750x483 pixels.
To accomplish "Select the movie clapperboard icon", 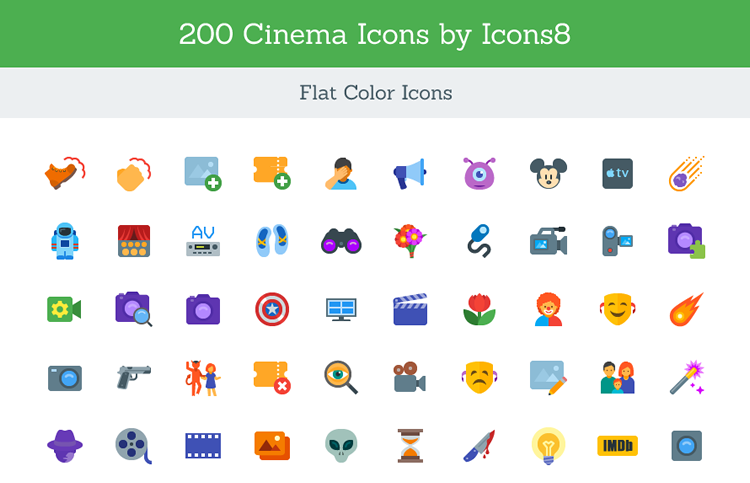I will [x=410, y=309].
